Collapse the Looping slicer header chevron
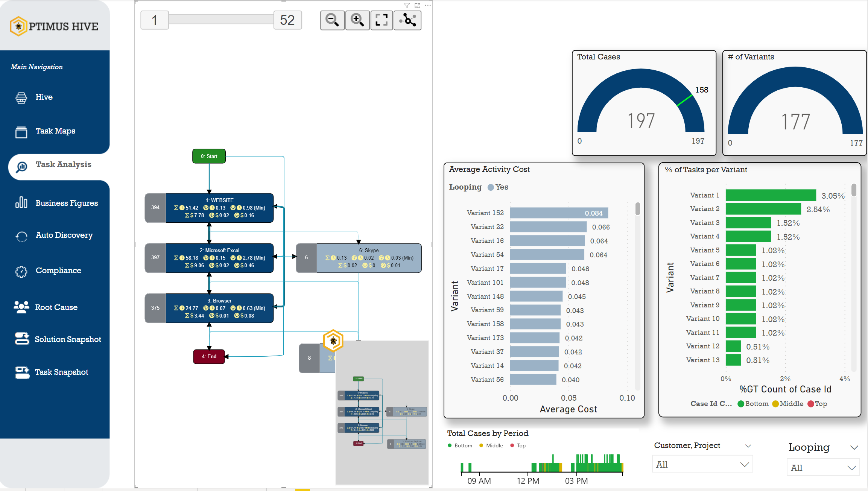868x491 pixels. (854, 447)
